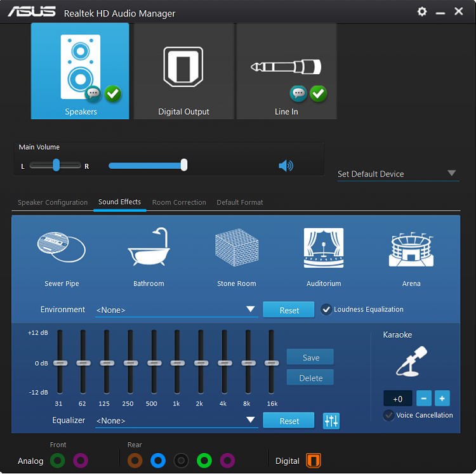This screenshot has width=476, height=474.
Task: Click rear black analog jack
Action: pos(181,461)
